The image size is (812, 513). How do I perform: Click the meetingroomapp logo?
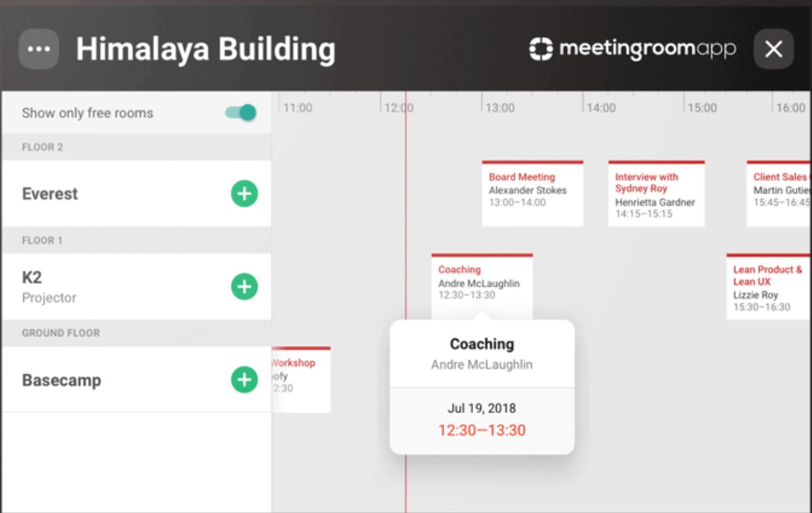[x=629, y=49]
